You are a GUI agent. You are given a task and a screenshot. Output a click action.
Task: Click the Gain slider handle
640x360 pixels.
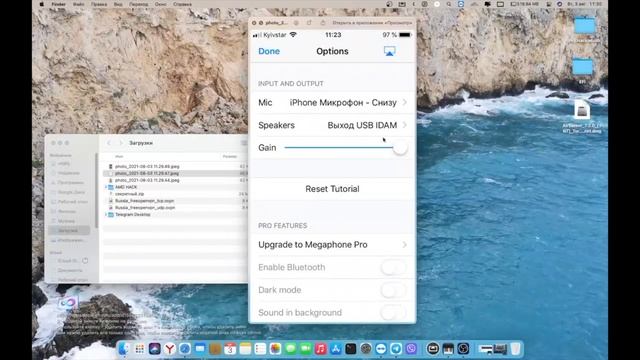400,148
